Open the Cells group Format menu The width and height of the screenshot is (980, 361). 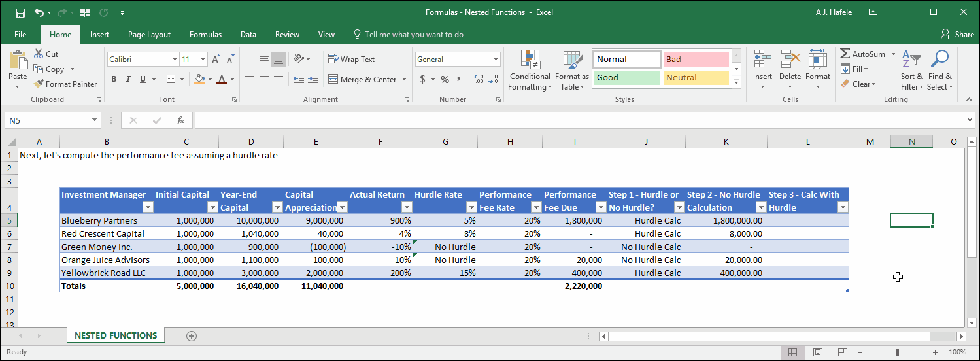[817, 70]
